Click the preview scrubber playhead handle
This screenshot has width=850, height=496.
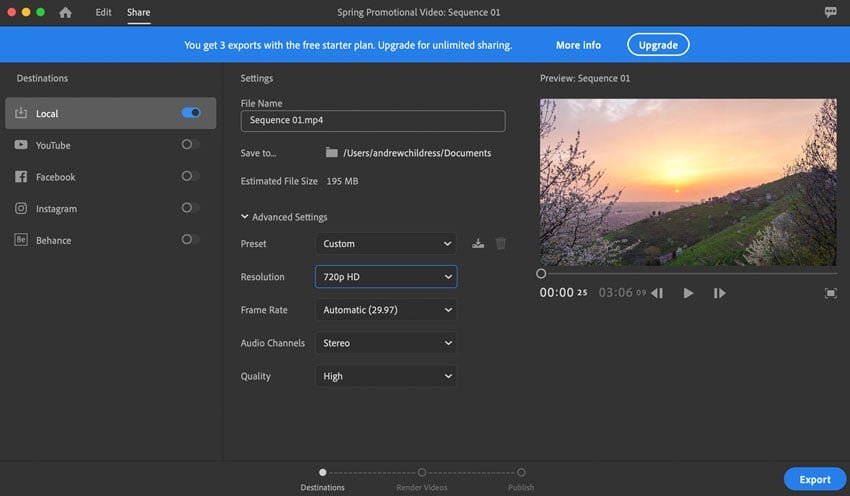point(541,274)
